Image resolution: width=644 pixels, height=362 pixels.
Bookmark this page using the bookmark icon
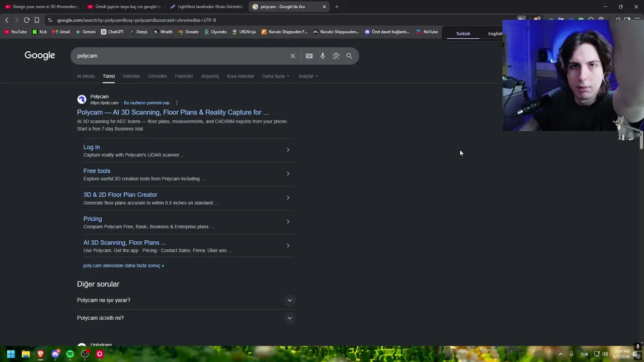point(37,20)
